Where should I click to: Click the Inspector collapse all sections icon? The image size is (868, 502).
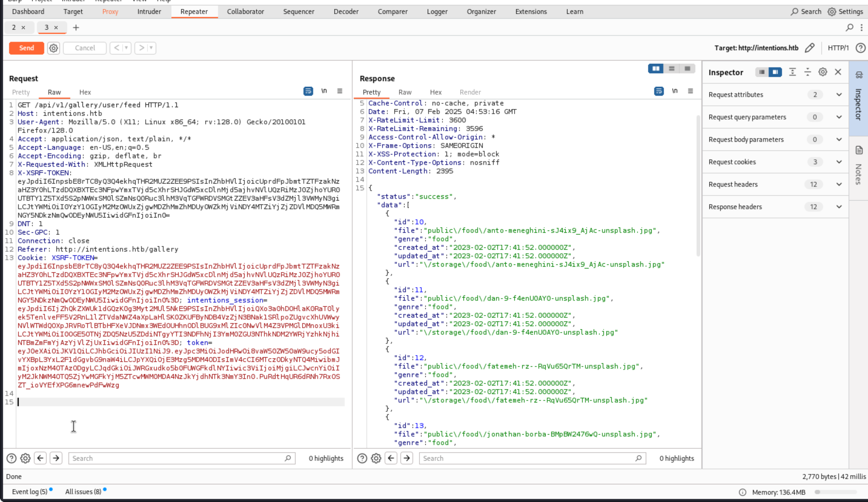coord(807,72)
